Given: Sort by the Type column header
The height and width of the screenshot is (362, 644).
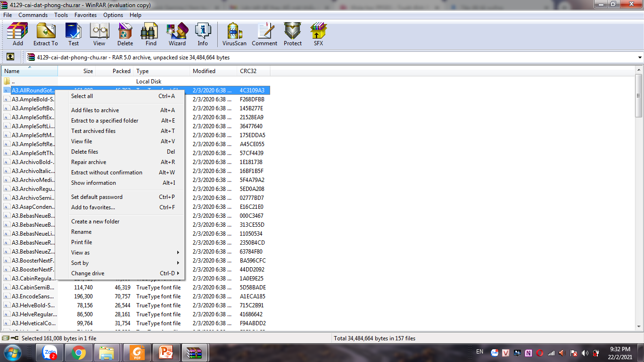Looking at the screenshot, I should [162, 71].
